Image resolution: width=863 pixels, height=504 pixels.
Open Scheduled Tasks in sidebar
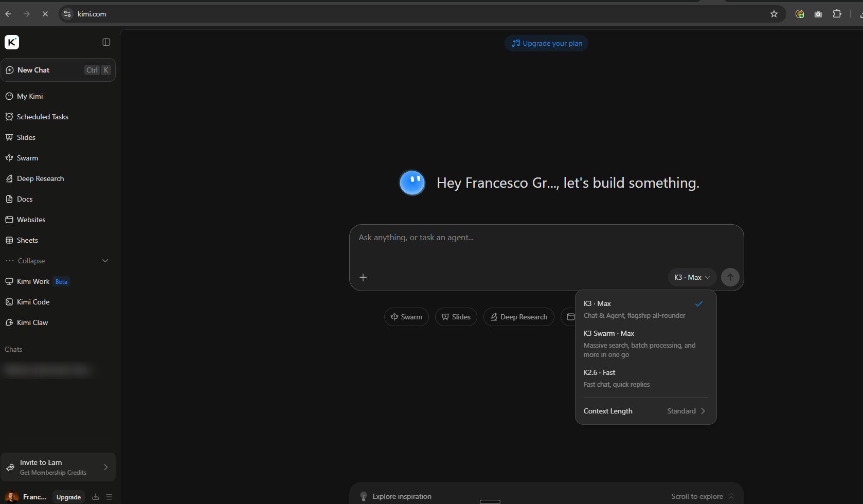pos(58,117)
